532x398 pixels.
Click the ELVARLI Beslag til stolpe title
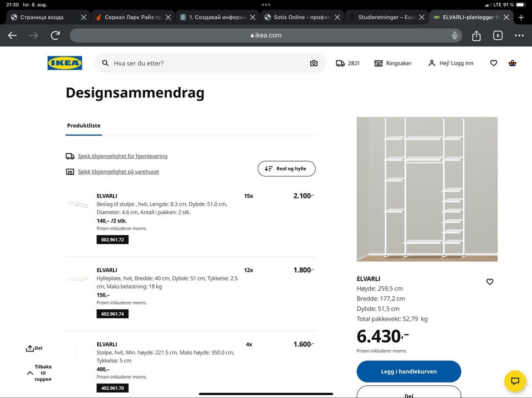[107, 196]
